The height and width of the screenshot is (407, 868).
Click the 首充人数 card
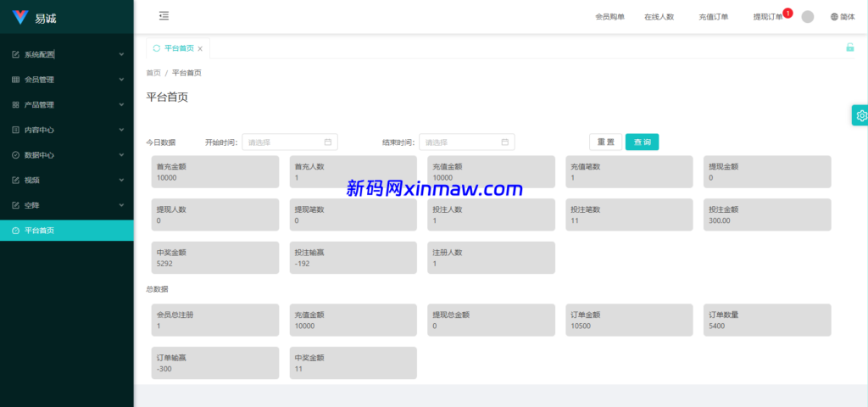(x=353, y=171)
